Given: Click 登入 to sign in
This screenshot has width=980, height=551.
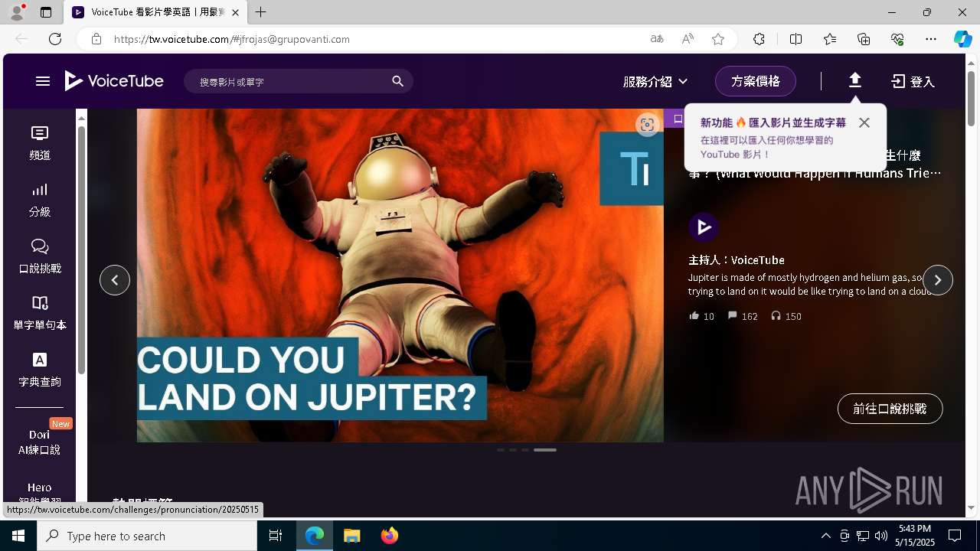Looking at the screenshot, I should click(913, 81).
